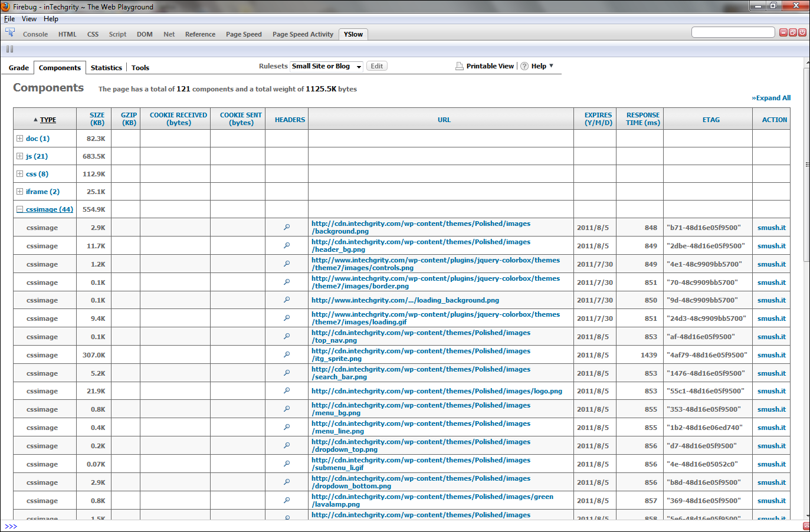
Task: Open headers magnifier for menu_bg.png row
Action: click(x=287, y=409)
